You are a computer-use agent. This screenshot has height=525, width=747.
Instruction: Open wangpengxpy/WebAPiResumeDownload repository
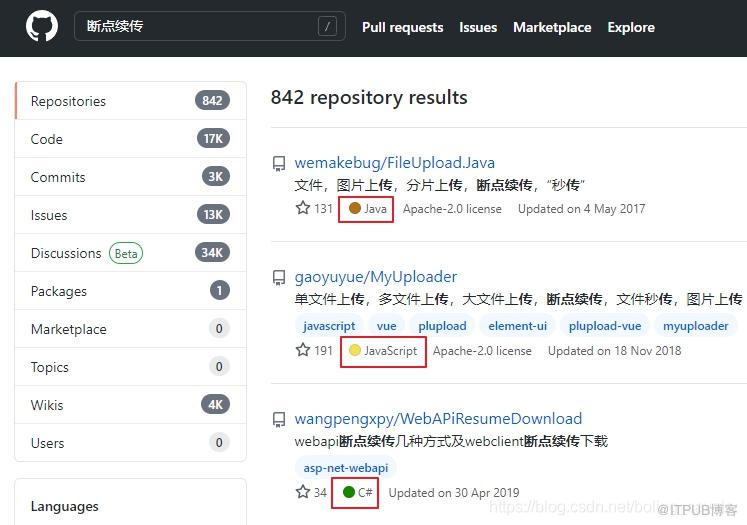[x=438, y=419]
